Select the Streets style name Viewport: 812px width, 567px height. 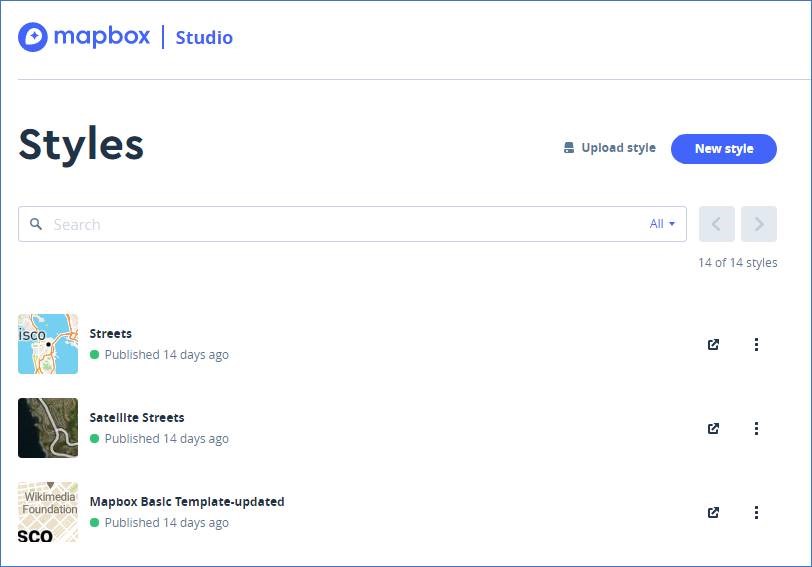point(111,333)
